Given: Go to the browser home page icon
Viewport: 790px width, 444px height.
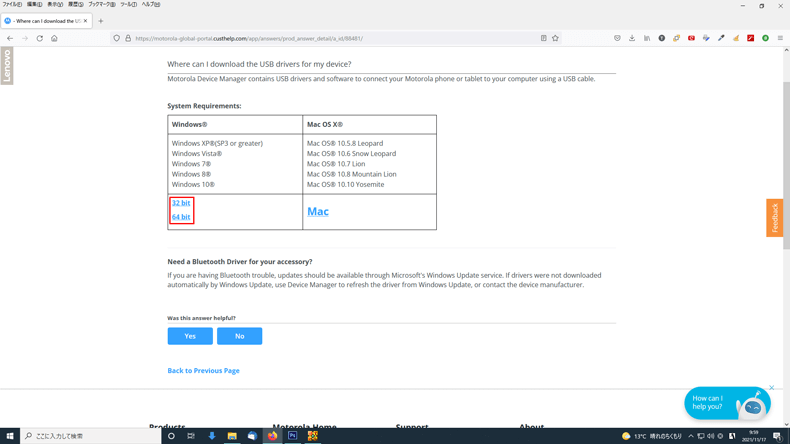Looking at the screenshot, I should click(x=54, y=38).
